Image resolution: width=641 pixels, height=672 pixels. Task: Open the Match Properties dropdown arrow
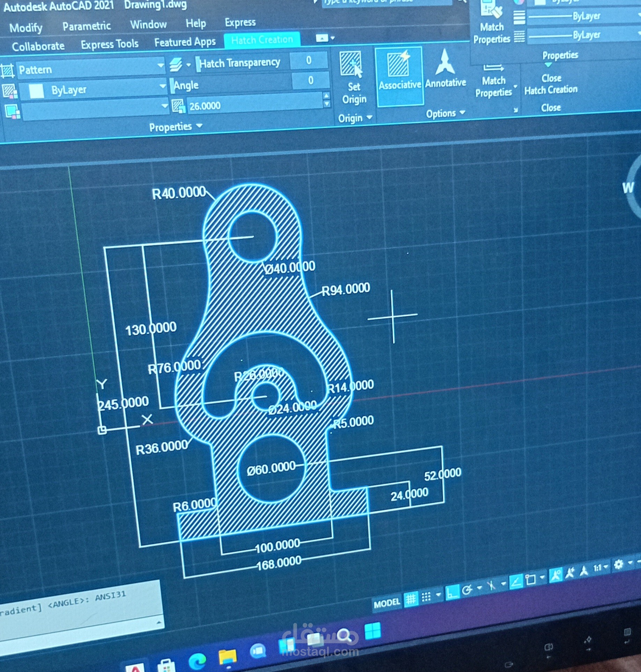click(515, 86)
